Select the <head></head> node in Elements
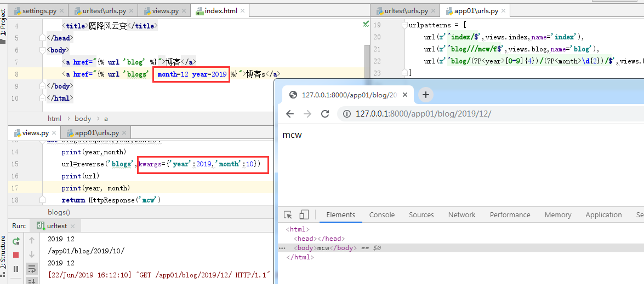 coord(319,239)
